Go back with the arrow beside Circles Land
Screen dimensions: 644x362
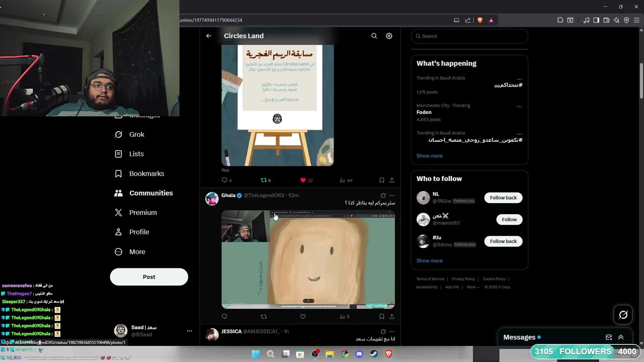[x=209, y=36]
